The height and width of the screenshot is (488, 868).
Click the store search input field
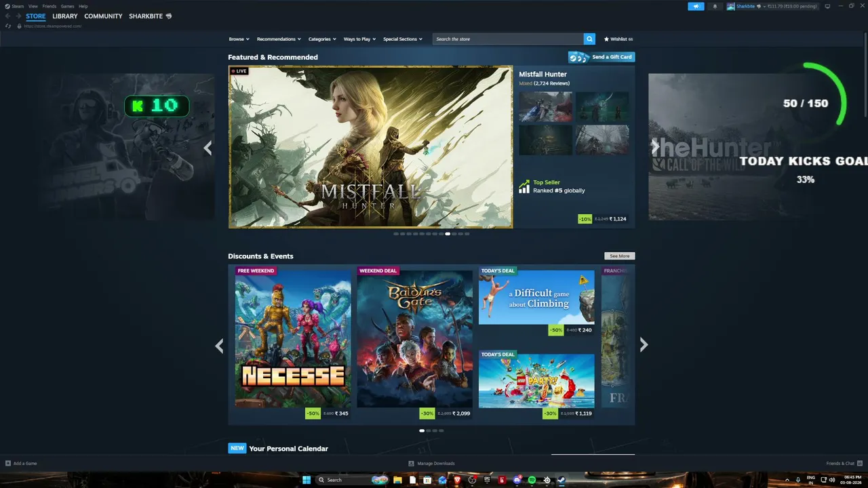coord(508,39)
